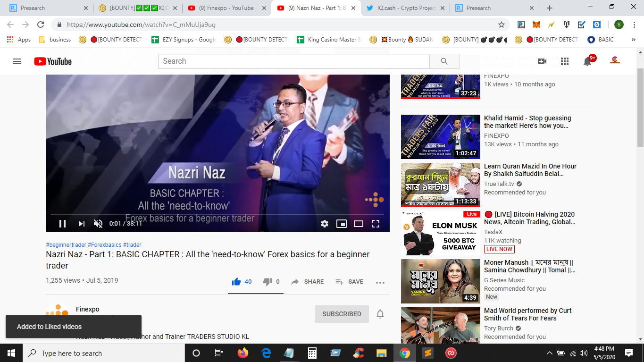
Task: Open Learn Quran Mazid video thumbnail
Action: (441, 185)
